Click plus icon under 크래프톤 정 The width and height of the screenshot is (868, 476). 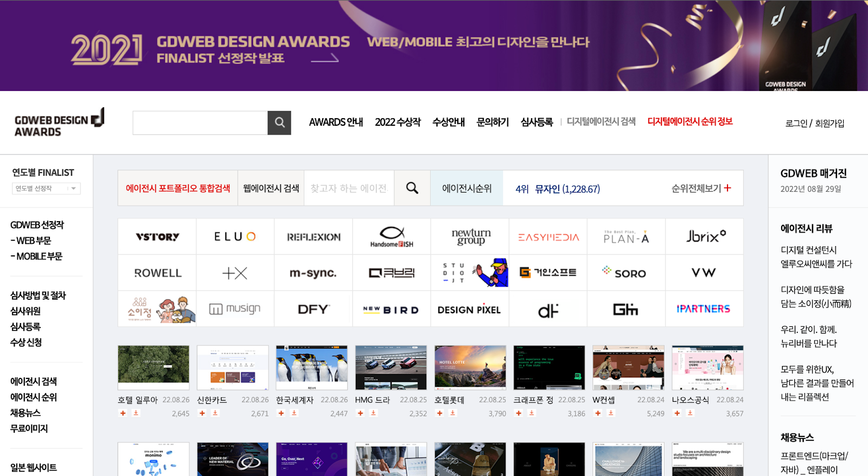(x=519, y=413)
